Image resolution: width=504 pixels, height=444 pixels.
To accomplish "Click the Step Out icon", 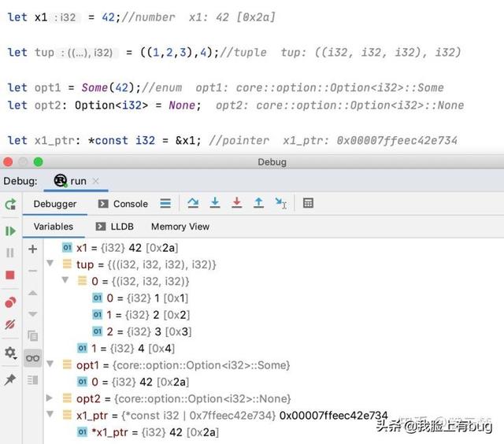I will [x=258, y=203].
